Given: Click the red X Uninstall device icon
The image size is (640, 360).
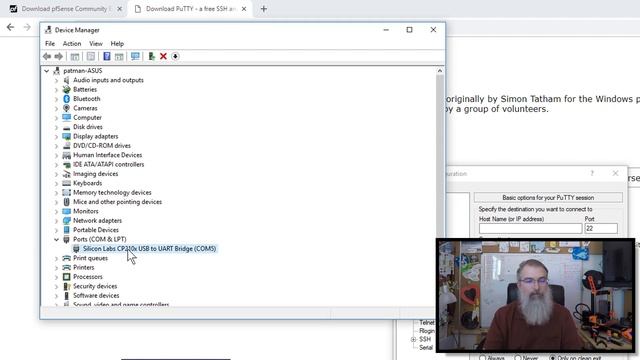Looking at the screenshot, I should 163,56.
